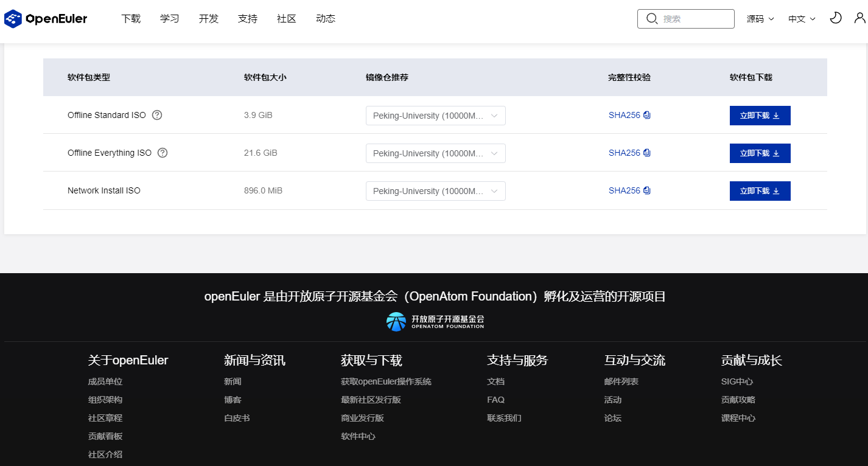
Task: Open mirror dropdown for Offline Everything ISO
Action: [436, 153]
